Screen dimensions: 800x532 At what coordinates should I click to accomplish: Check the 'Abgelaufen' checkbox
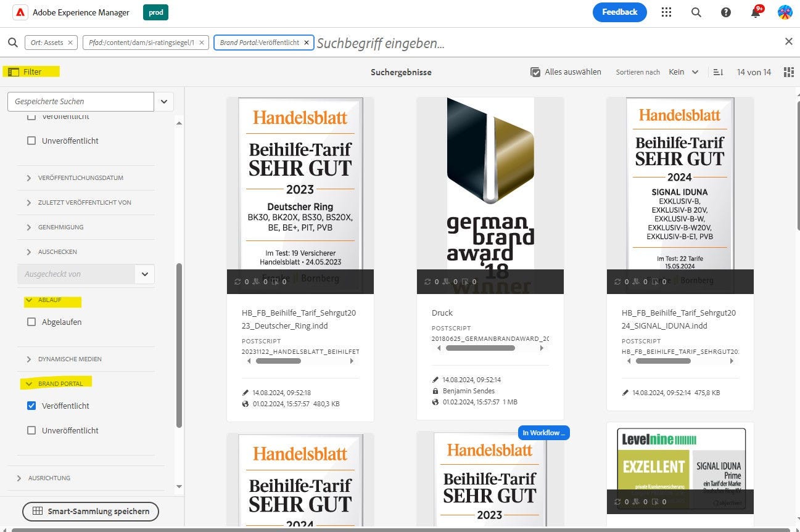tap(31, 322)
